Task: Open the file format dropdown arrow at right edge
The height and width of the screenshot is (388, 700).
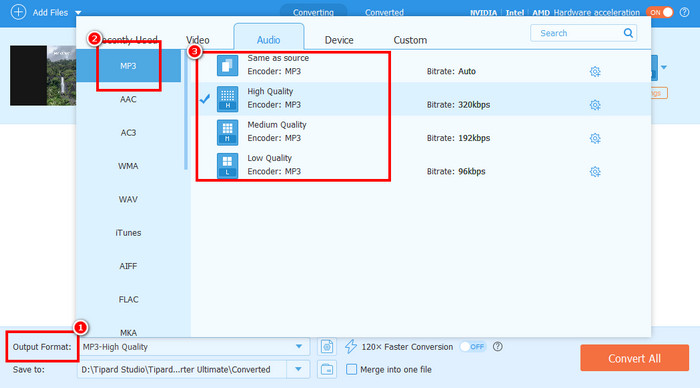Action: coord(664,67)
